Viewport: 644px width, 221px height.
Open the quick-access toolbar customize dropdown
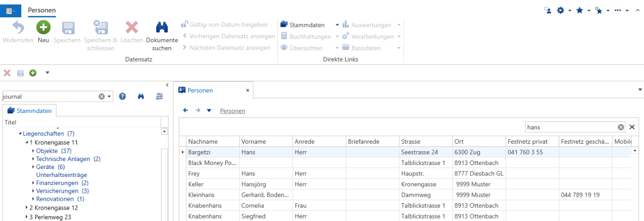(x=48, y=73)
